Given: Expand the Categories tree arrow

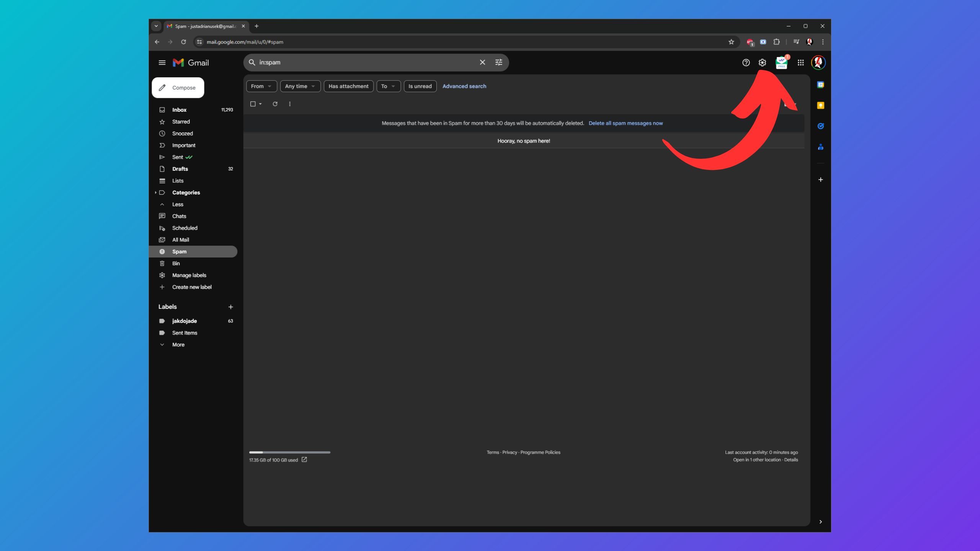Looking at the screenshot, I should [x=155, y=192].
